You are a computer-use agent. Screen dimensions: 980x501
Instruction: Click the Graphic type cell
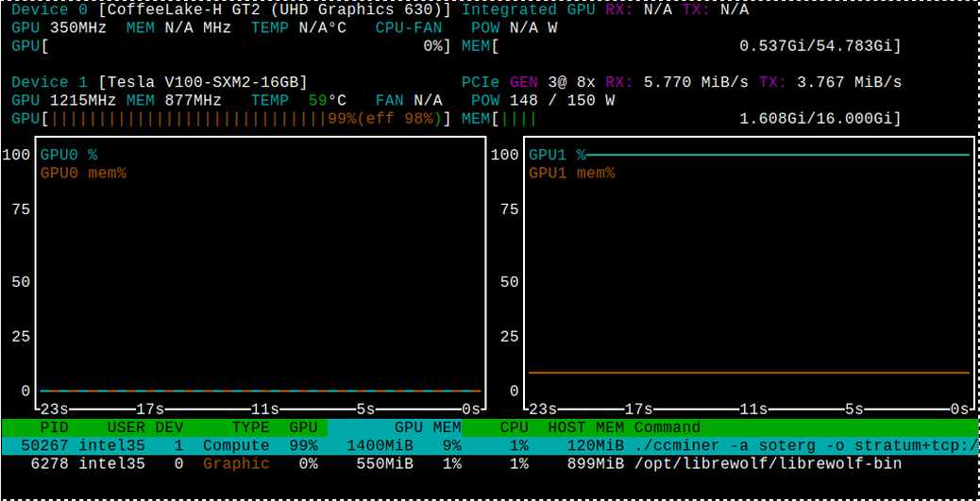click(x=236, y=464)
